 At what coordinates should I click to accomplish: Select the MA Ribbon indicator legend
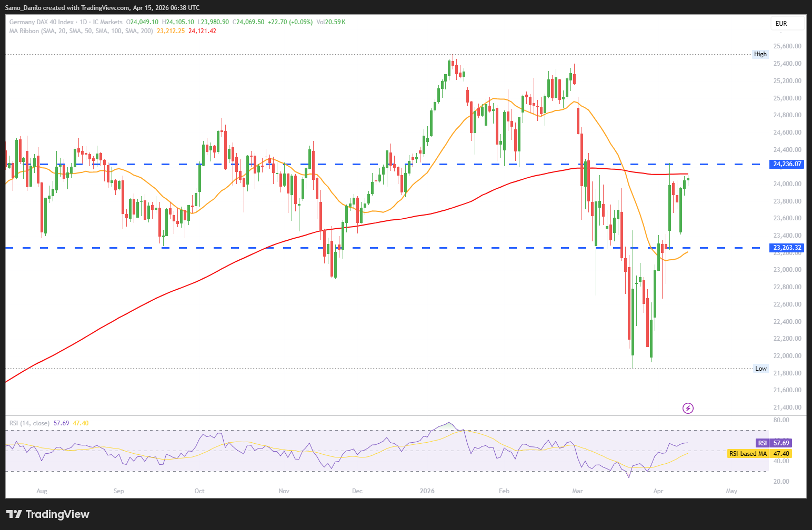[81, 31]
